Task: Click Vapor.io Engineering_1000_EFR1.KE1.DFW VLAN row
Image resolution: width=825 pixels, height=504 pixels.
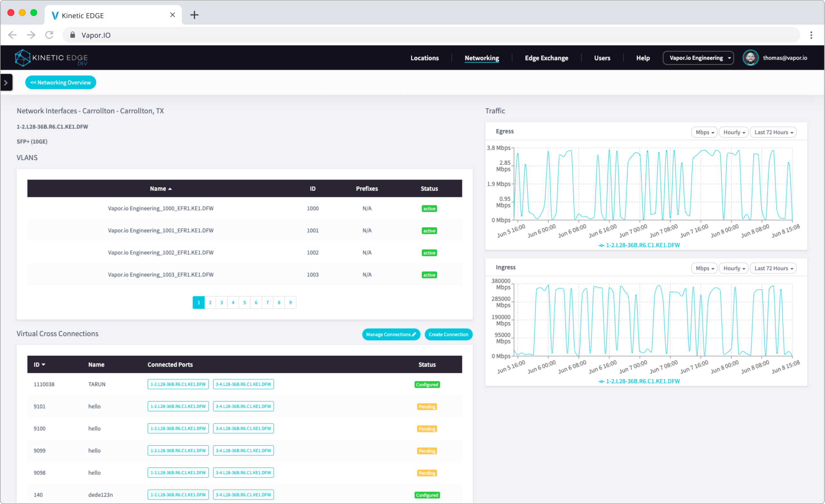Action: tap(245, 208)
